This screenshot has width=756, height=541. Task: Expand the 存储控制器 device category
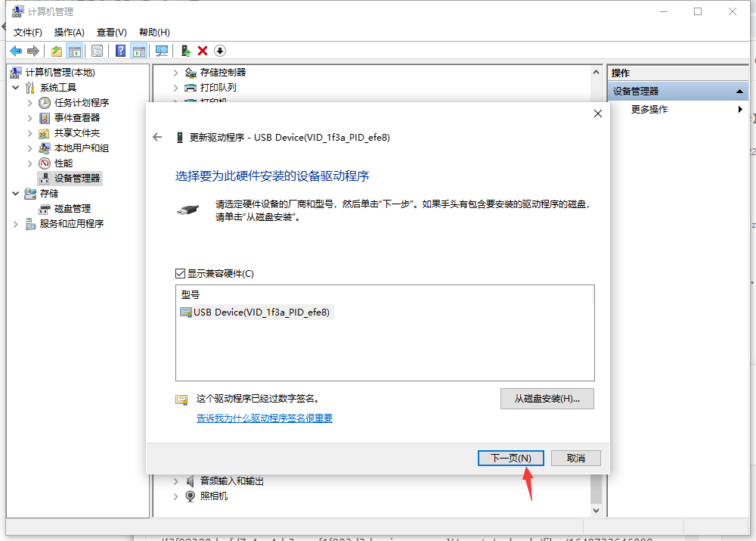click(x=175, y=73)
